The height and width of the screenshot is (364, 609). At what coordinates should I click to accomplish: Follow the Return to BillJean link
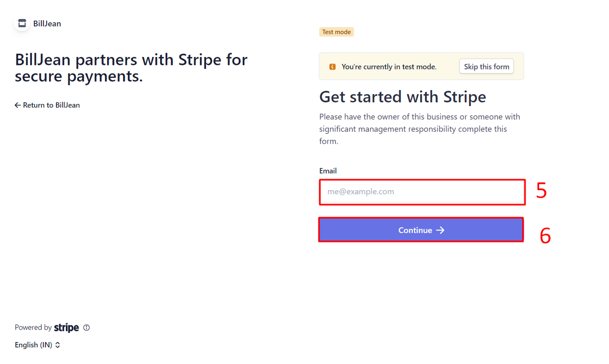pos(51,105)
